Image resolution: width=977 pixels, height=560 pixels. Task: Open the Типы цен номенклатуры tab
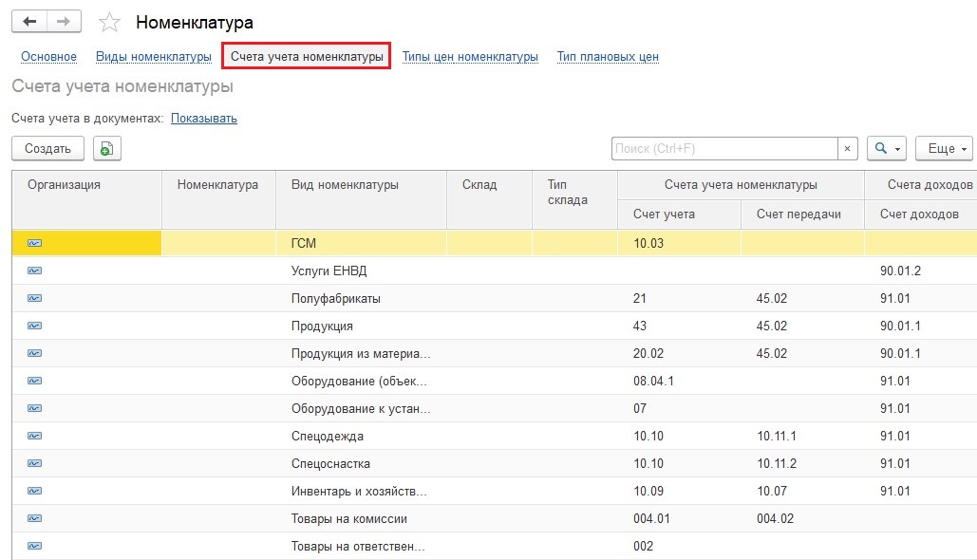point(470,57)
